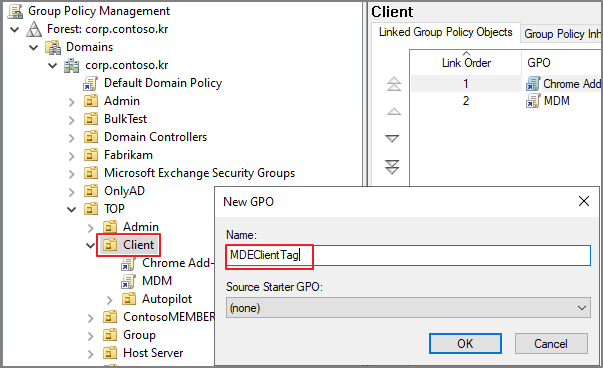603x368 pixels.
Task: Move link to bottom with double down arrow
Action: tap(392, 167)
